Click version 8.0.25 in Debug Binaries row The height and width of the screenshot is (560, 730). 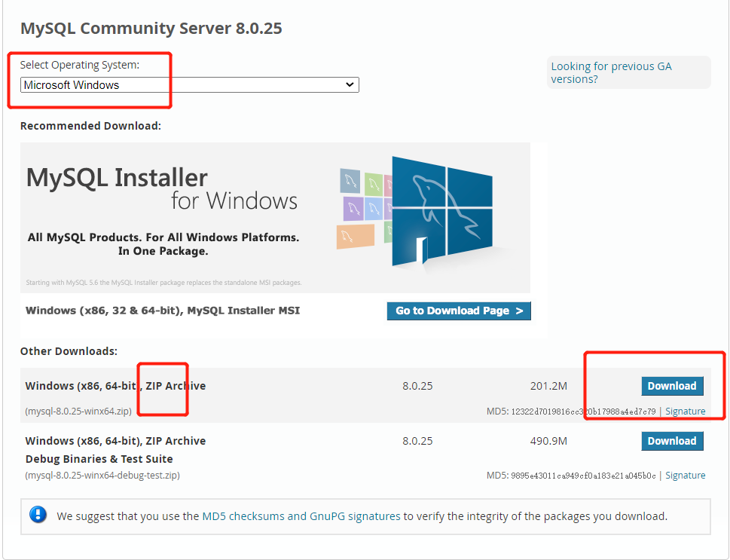(417, 441)
